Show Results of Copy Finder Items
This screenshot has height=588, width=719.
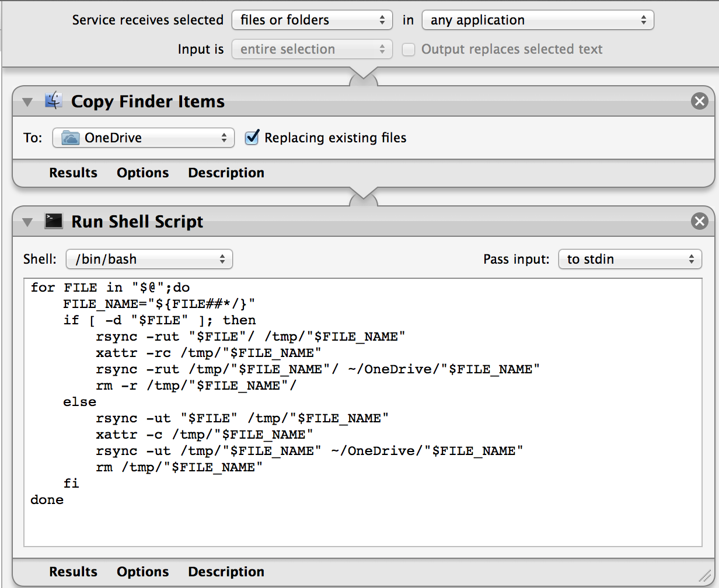point(74,173)
